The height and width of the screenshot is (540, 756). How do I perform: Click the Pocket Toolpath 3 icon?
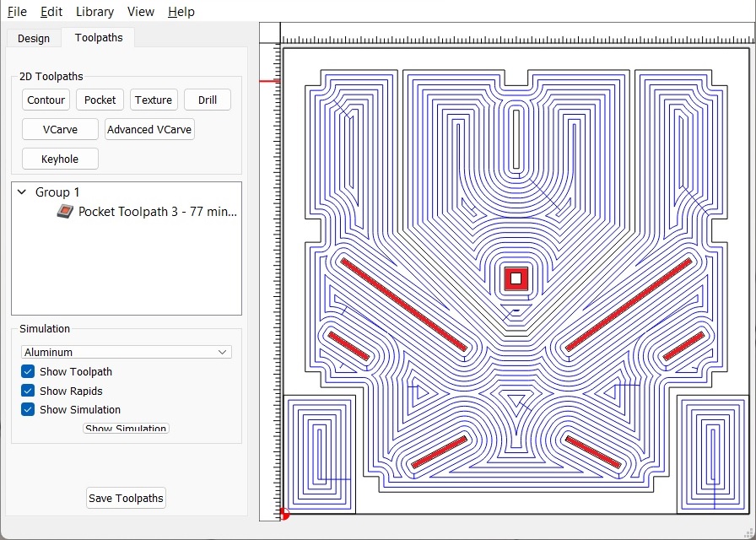tap(65, 212)
